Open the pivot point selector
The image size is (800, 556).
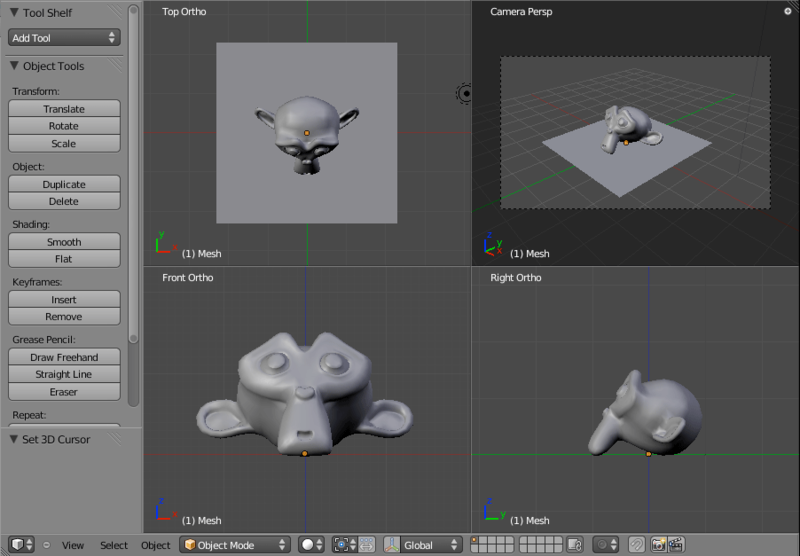click(x=344, y=545)
